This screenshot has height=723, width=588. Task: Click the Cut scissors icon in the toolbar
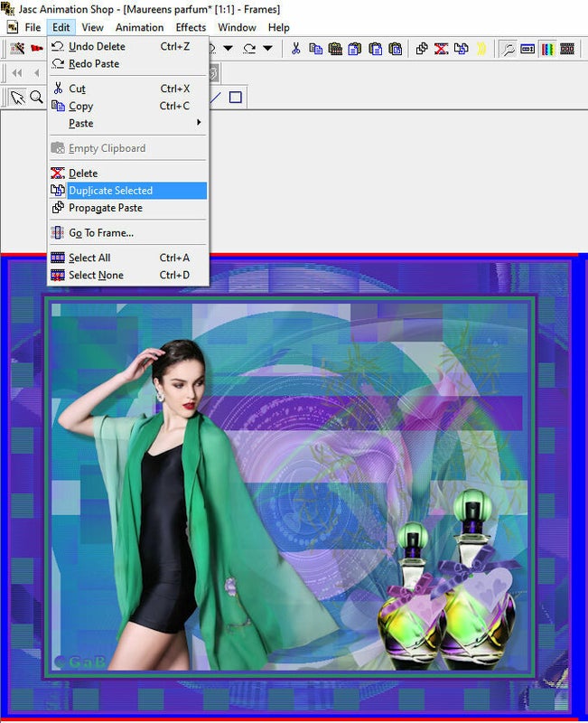click(296, 49)
